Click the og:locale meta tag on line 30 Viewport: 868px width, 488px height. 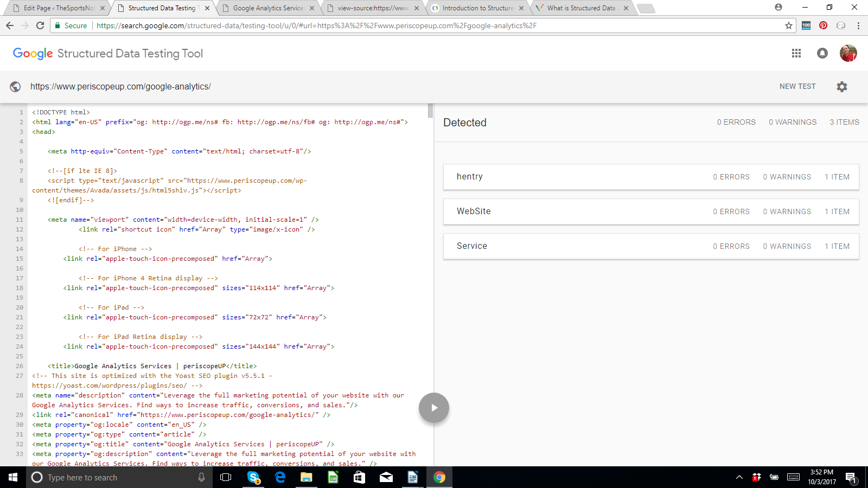(119, 425)
